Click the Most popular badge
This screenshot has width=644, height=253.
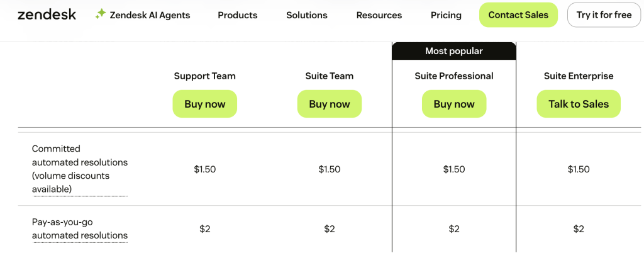pos(454,51)
